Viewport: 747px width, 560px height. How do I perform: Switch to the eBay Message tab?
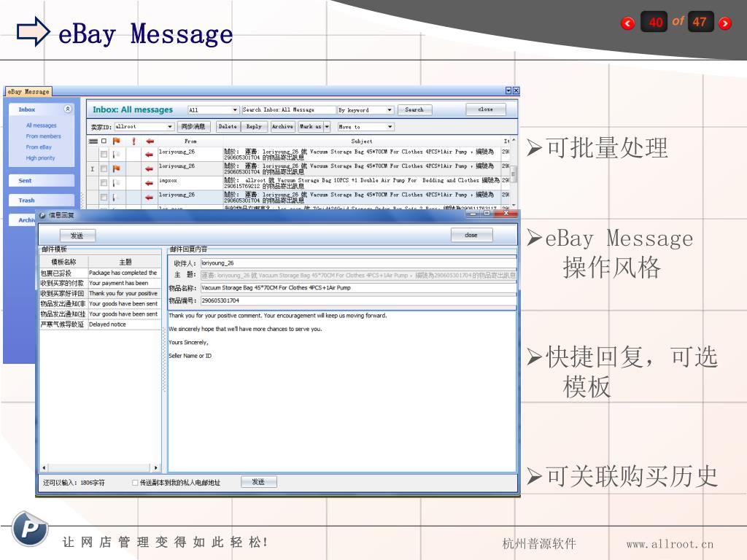[x=28, y=91]
